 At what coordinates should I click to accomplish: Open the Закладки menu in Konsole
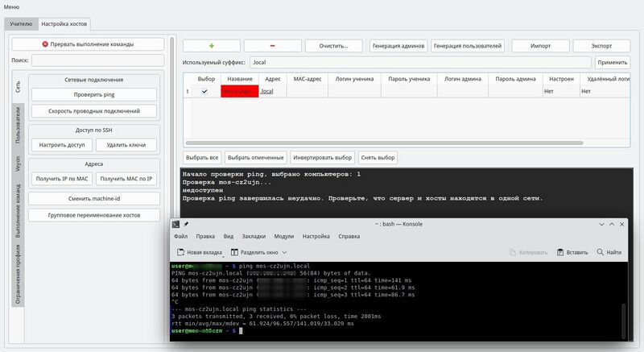[x=254, y=237]
